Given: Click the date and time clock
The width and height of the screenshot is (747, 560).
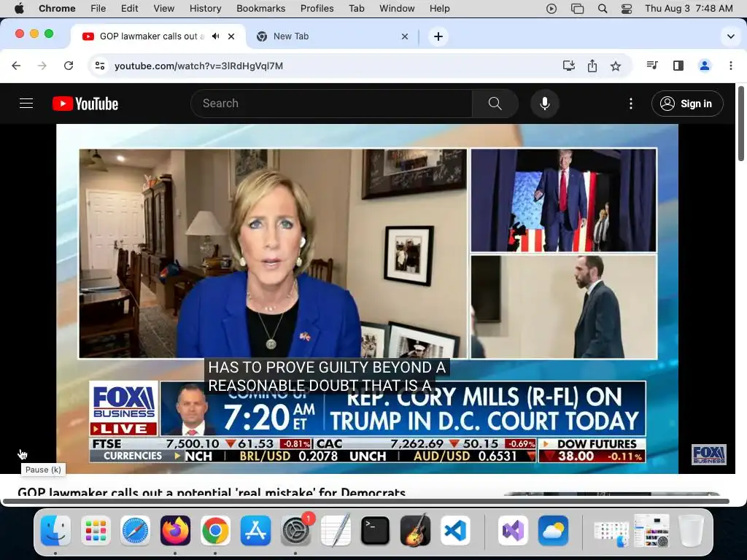Looking at the screenshot, I should click(x=689, y=9).
